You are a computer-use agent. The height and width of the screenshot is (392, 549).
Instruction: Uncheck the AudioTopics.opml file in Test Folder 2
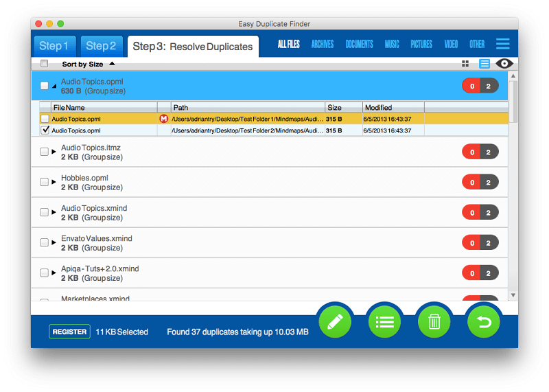[x=45, y=130]
